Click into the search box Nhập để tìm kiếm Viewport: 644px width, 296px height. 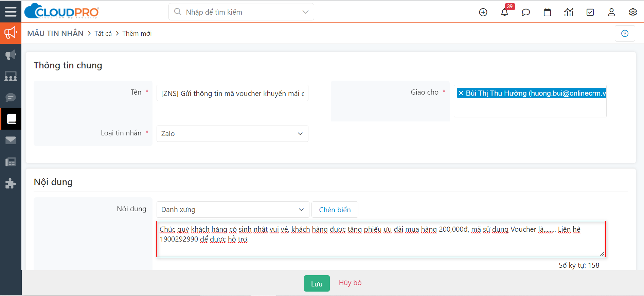pyautogui.click(x=241, y=12)
